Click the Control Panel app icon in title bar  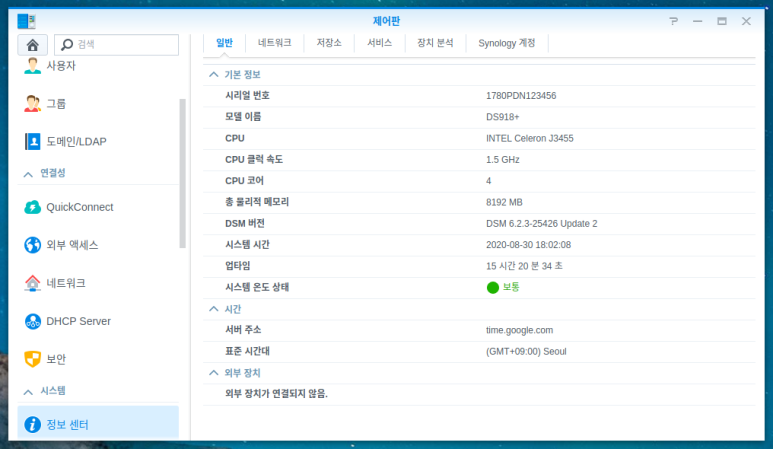(26, 21)
